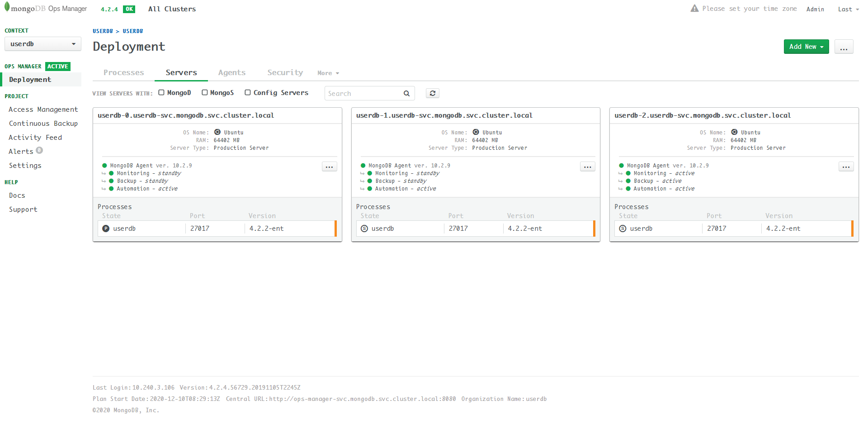The height and width of the screenshot is (424, 868).
Task: Open options menu on userdb-1 server card
Action: coord(588,167)
